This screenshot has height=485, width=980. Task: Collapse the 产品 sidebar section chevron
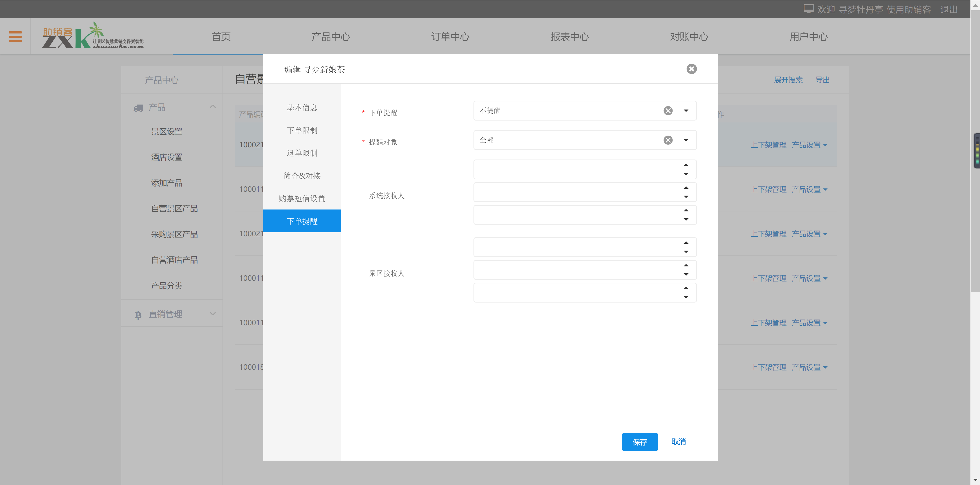coord(213,107)
